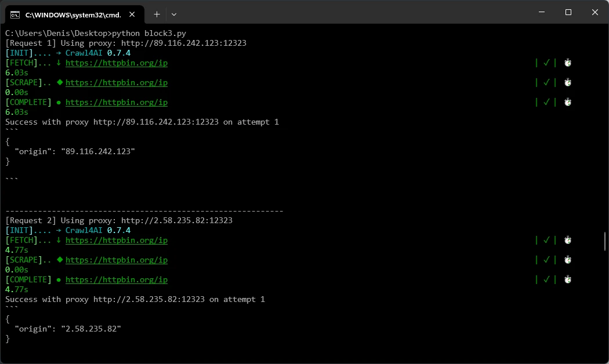Select the C:\WINDOWS\system32\cmd. tab

click(x=72, y=14)
